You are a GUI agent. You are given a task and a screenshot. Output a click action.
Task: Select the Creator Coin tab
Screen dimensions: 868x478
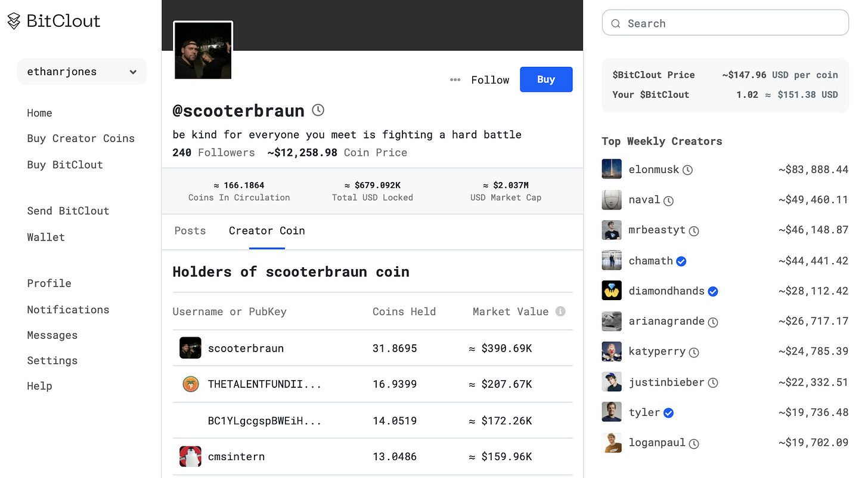click(x=267, y=231)
